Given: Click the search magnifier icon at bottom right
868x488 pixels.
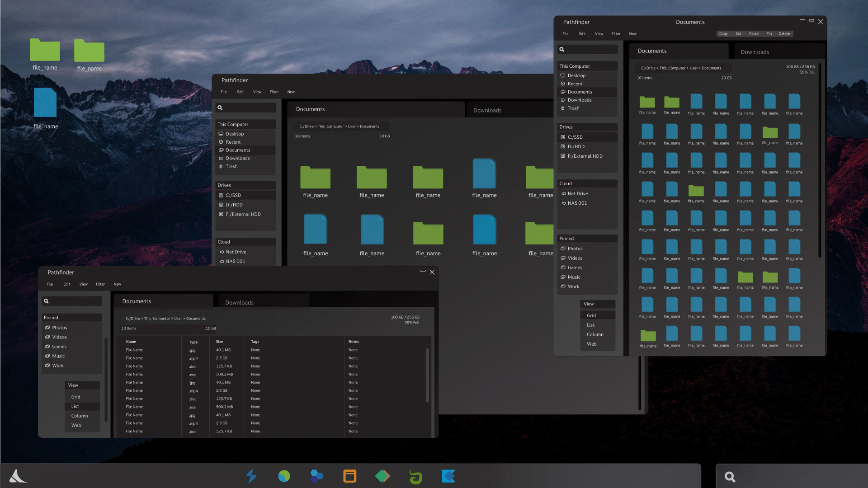Looking at the screenshot, I should pyautogui.click(x=730, y=477).
